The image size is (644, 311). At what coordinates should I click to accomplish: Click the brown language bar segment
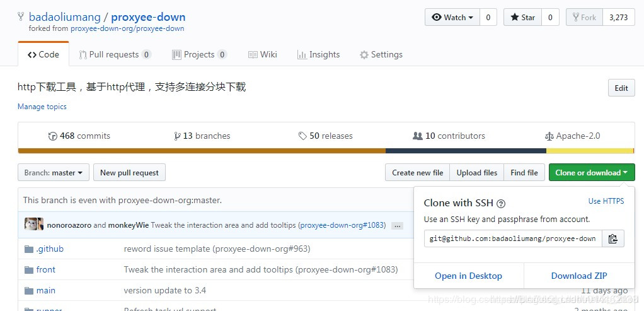point(202,151)
